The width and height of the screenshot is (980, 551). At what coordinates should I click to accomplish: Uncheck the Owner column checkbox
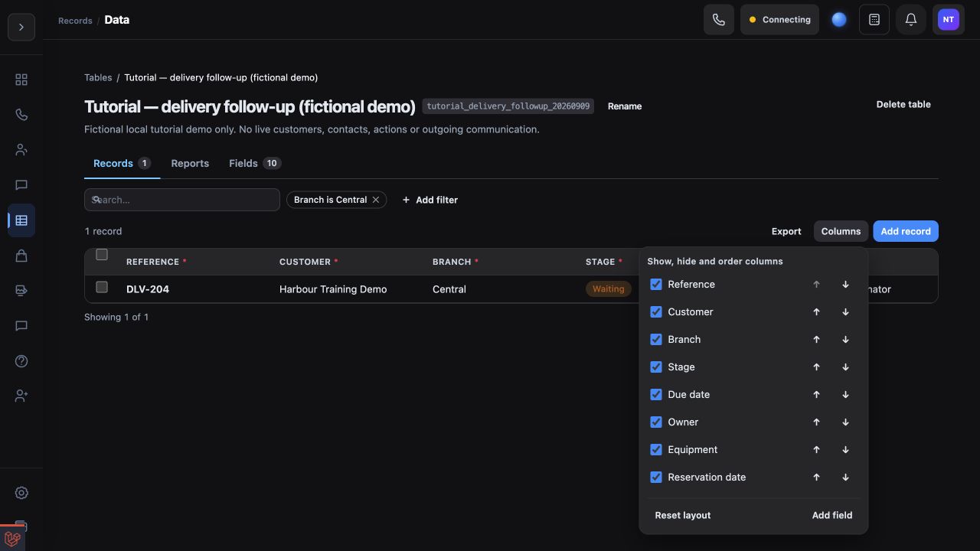656,422
